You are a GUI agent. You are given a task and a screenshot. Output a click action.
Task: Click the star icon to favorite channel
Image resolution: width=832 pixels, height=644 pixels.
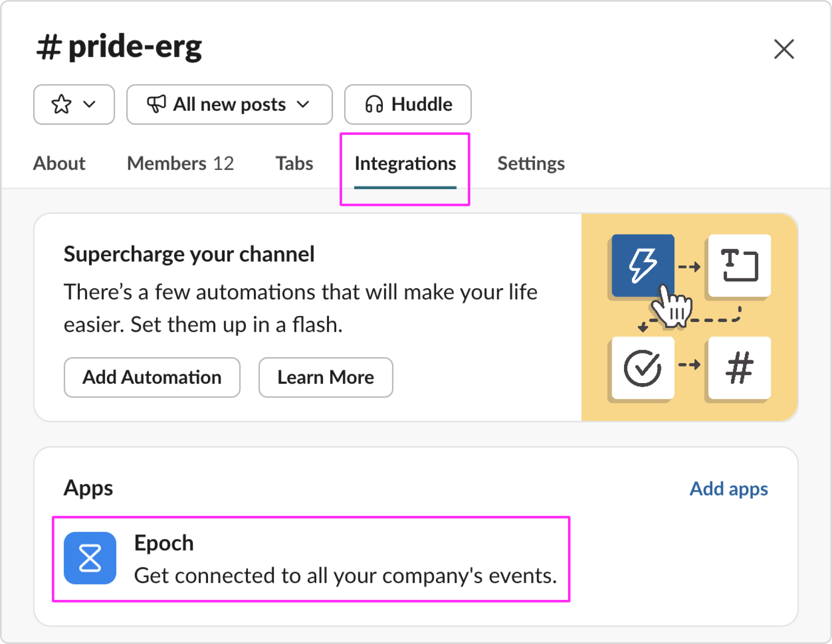62,104
